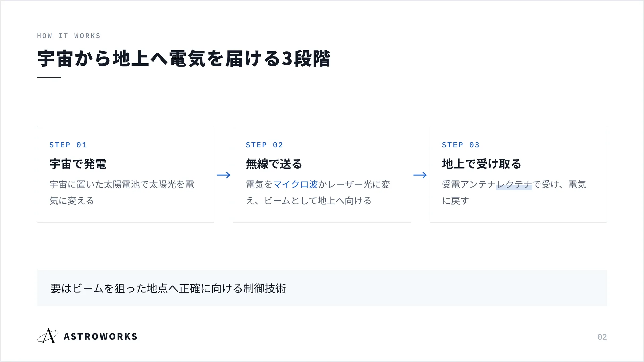Click the summary text 要はビームを狙った地点へ正確に向ける制御技術
The height and width of the screenshot is (362, 644).
tap(168, 288)
